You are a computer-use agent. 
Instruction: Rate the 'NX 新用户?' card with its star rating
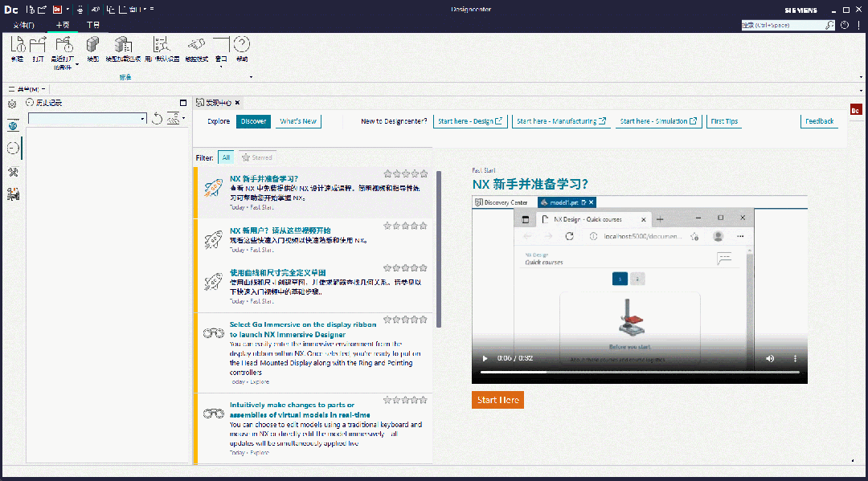coord(405,226)
